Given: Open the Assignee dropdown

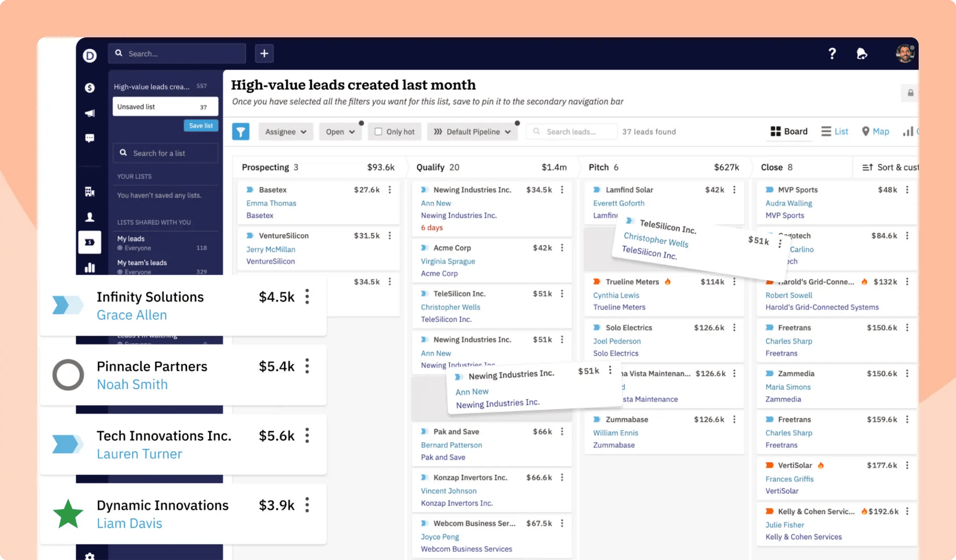Looking at the screenshot, I should [x=285, y=131].
